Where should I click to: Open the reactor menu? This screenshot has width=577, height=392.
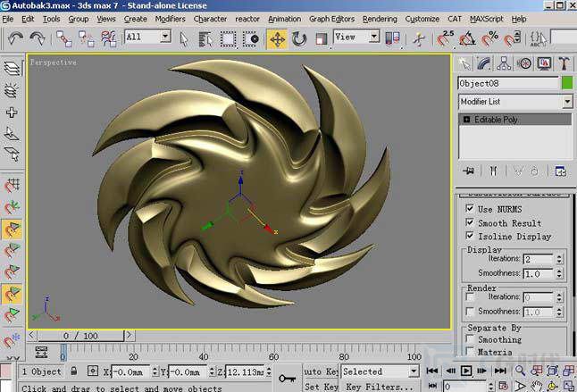point(247,19)
